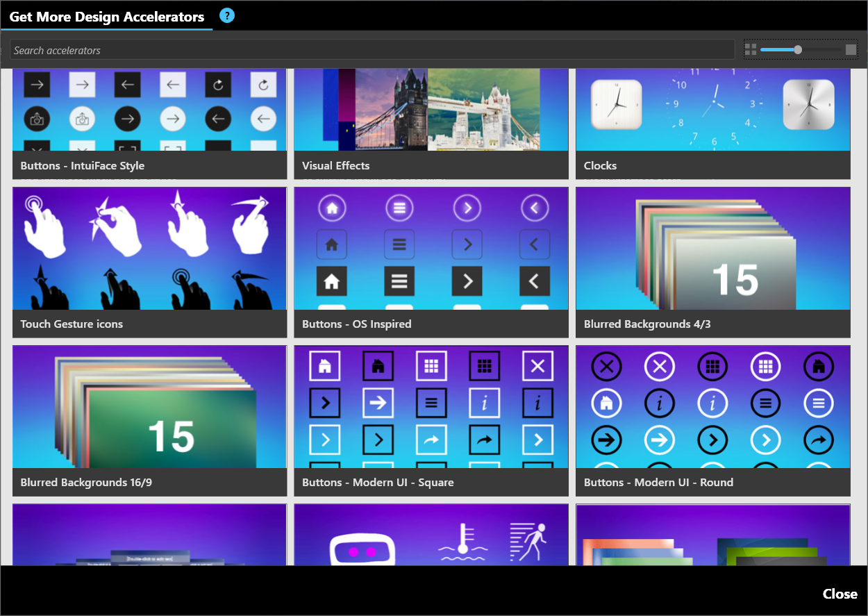Select the Get More Design Accelerators tab

[107, 17]
